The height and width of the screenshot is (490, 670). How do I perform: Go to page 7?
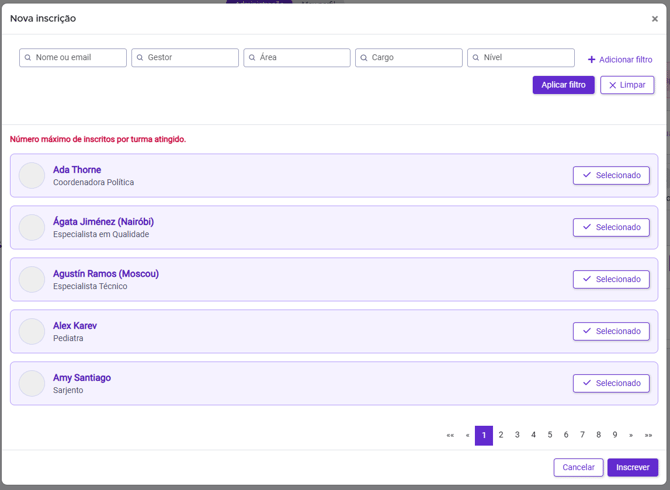582,435
